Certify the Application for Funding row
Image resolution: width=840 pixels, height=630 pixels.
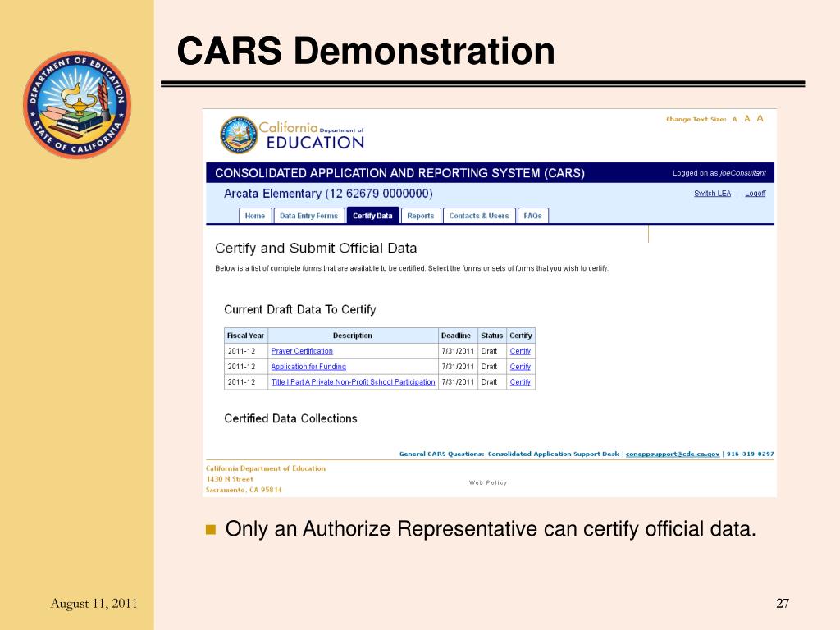520,367
